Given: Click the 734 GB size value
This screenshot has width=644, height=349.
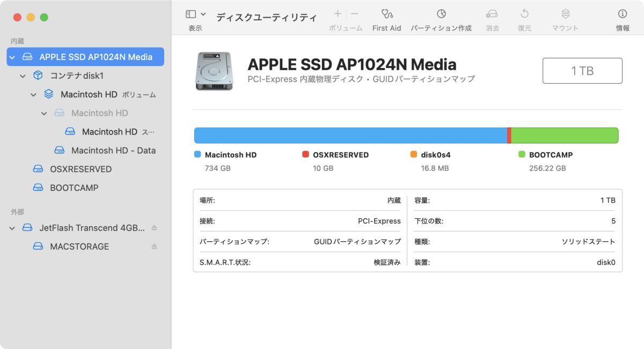Looking at the screenshot, I should pos(218,168).
